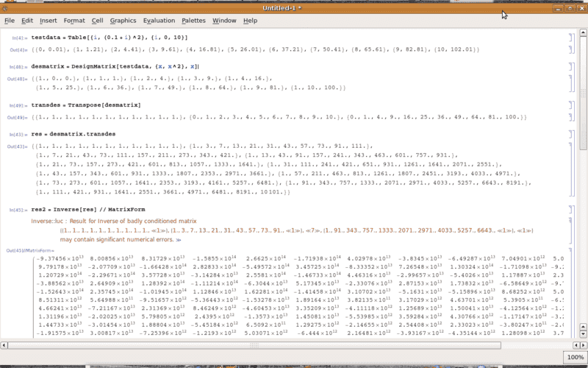Click the vertical scrollbar thumb
The height and width of the screenshot is (368, 588).
[583, 93]
